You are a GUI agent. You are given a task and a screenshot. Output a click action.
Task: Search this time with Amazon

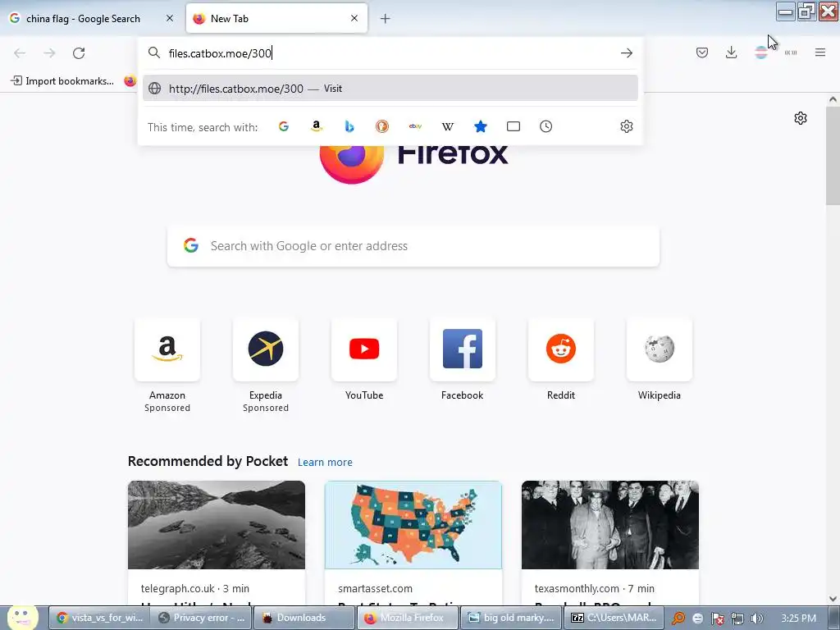(x=317, y=126)
